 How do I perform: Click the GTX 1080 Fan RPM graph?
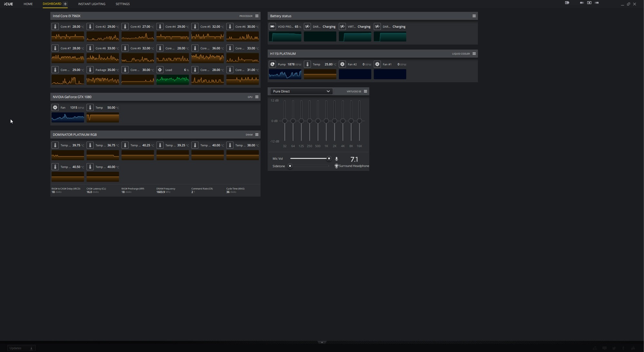pyautogui.click(x=68, y=117)
